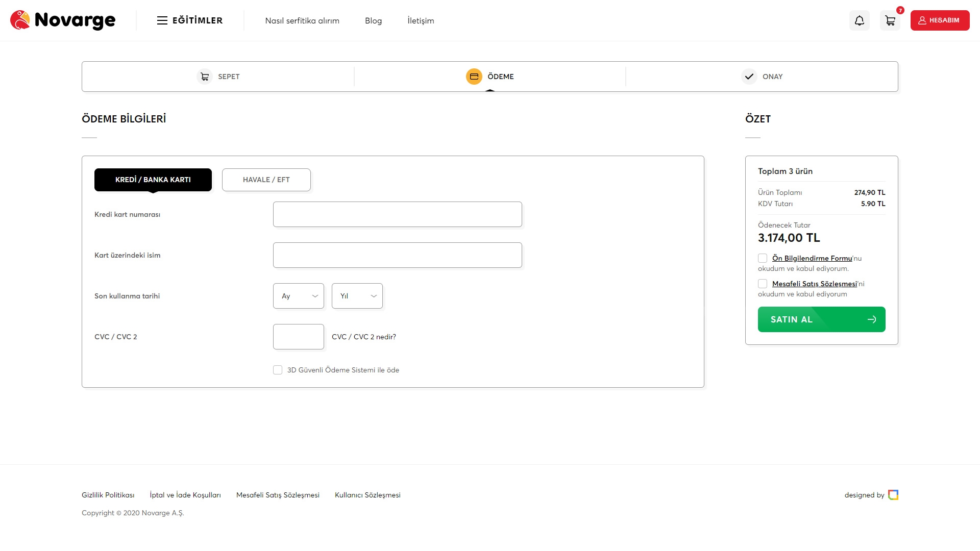Focus the CVC / CVC 2 input
This screenshot has width=980, height=551.
coord(299,337)
